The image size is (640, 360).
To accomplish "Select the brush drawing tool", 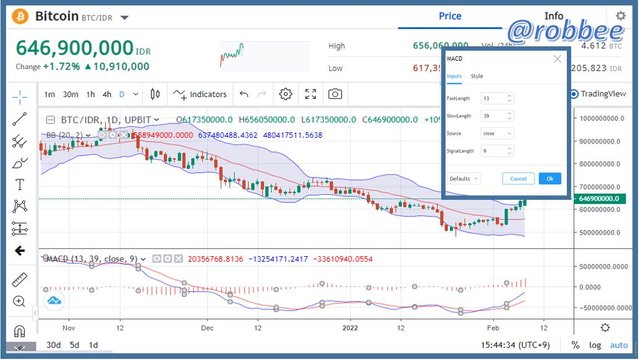I will click(19, 163).
